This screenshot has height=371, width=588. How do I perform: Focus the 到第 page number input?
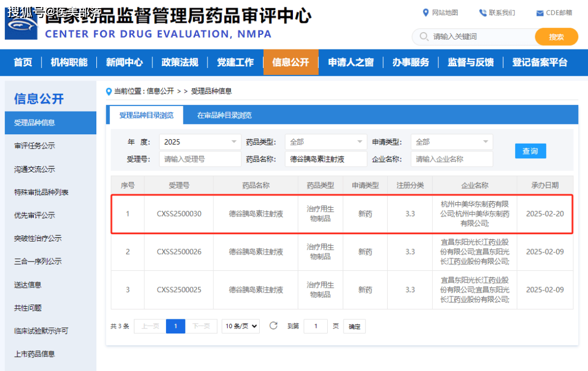(316, 326)
